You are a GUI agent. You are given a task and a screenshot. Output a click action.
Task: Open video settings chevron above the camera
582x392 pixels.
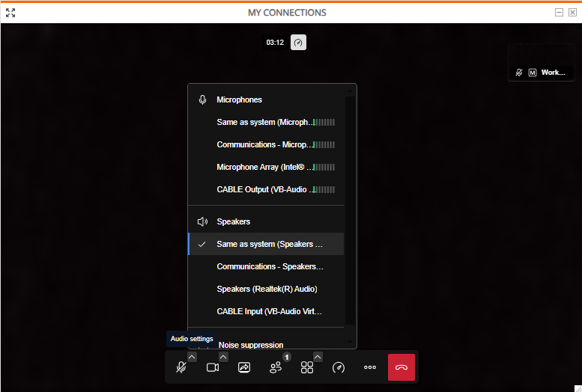pos(223,357)
